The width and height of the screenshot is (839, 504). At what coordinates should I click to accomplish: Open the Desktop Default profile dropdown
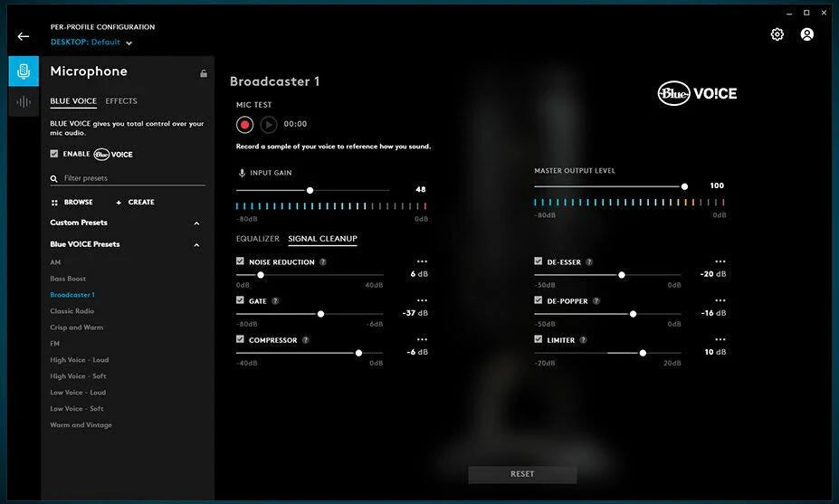coord(129,43)
